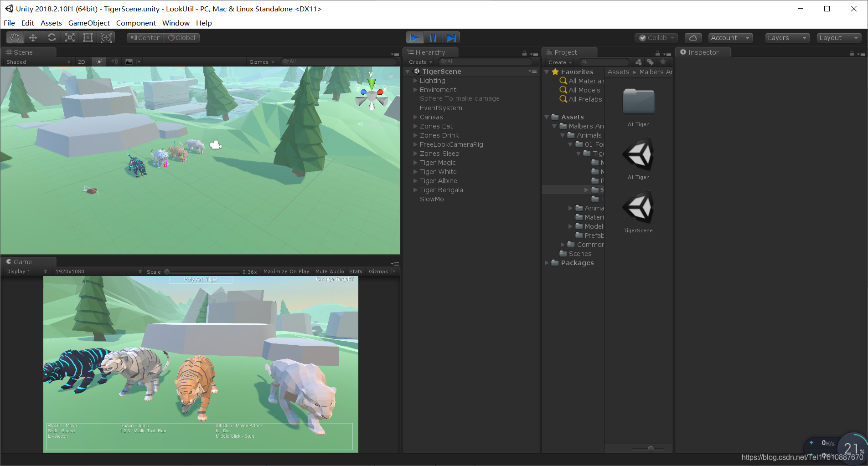Image resolution: width=868 pixels, height=466 pixels.
Task: Open the Edit menu
Action: point(28,23)
